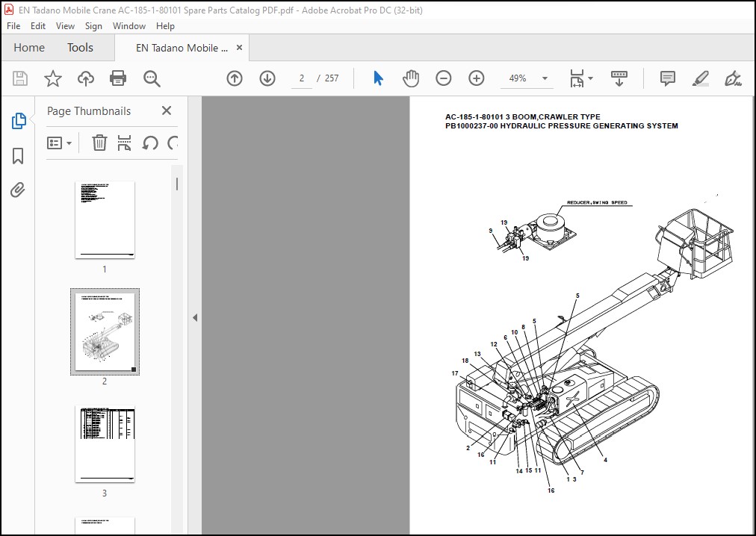The image size is (756, 536).
Task: Select the highlight text pen tool
Action: pyautogui.click(x=700, y=78)
